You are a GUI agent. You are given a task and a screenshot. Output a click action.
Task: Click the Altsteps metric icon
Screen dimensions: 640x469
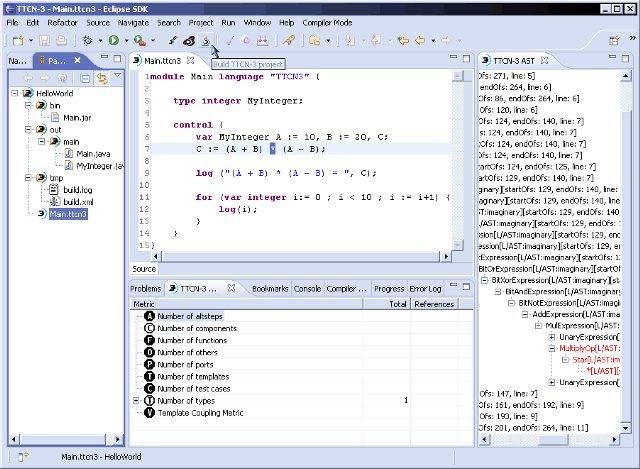150,316
